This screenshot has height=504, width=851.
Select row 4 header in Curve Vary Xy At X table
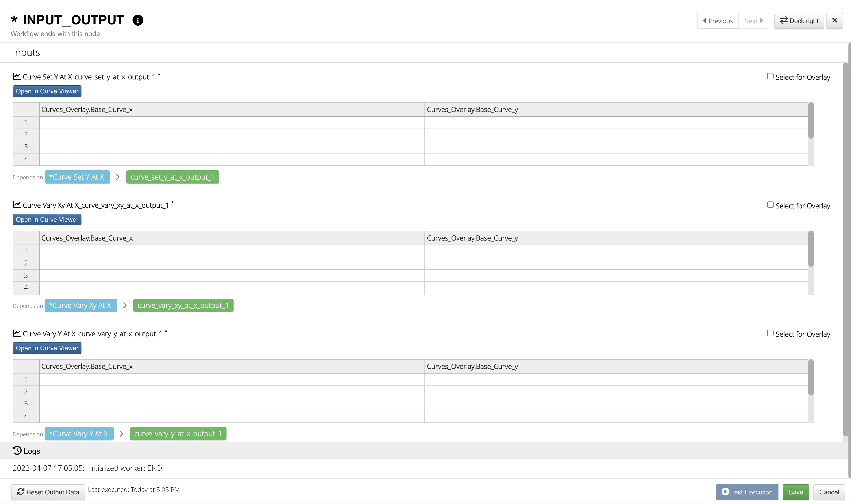pyautogui.click(x=26, y=288)
